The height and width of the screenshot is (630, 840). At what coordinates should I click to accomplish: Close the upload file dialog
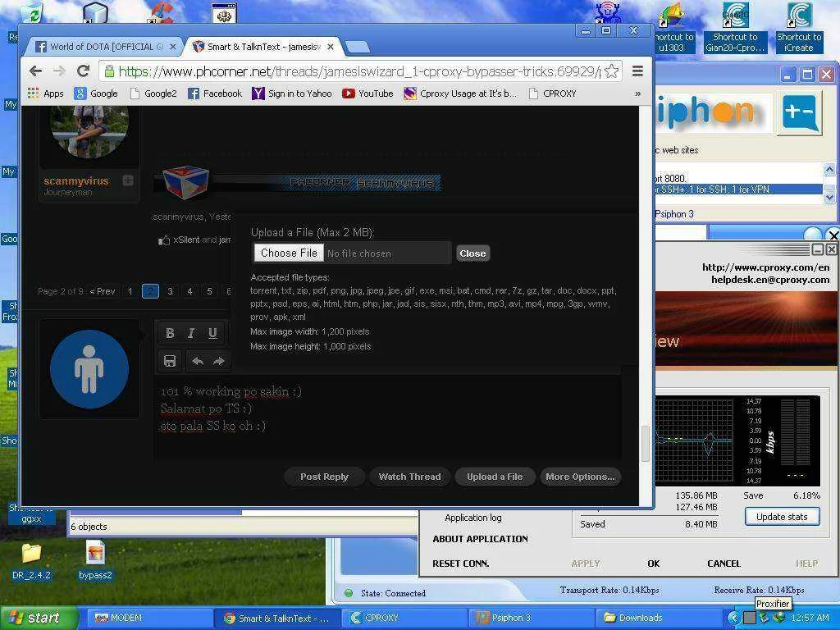[472, 253]
